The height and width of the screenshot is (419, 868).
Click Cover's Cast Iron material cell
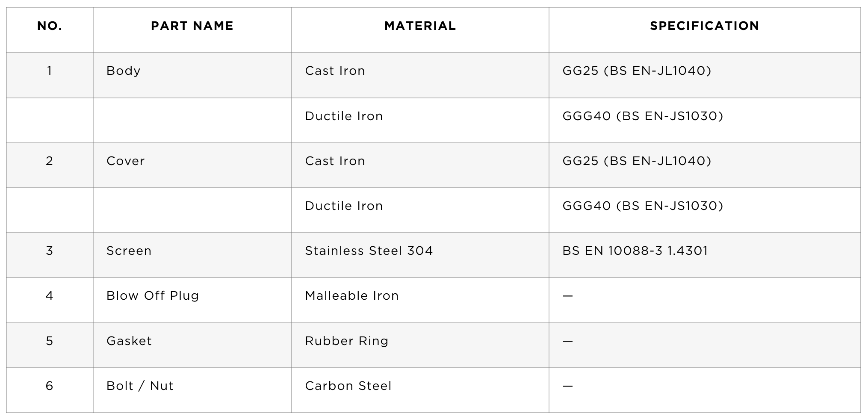[x=420, y=165]
